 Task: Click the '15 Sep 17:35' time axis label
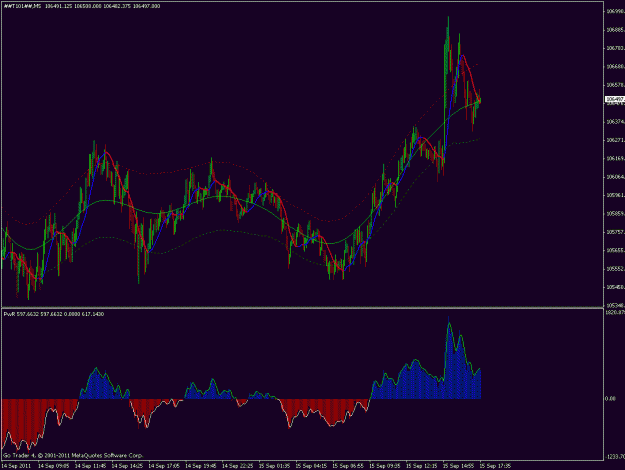click(x=495, y=466)
